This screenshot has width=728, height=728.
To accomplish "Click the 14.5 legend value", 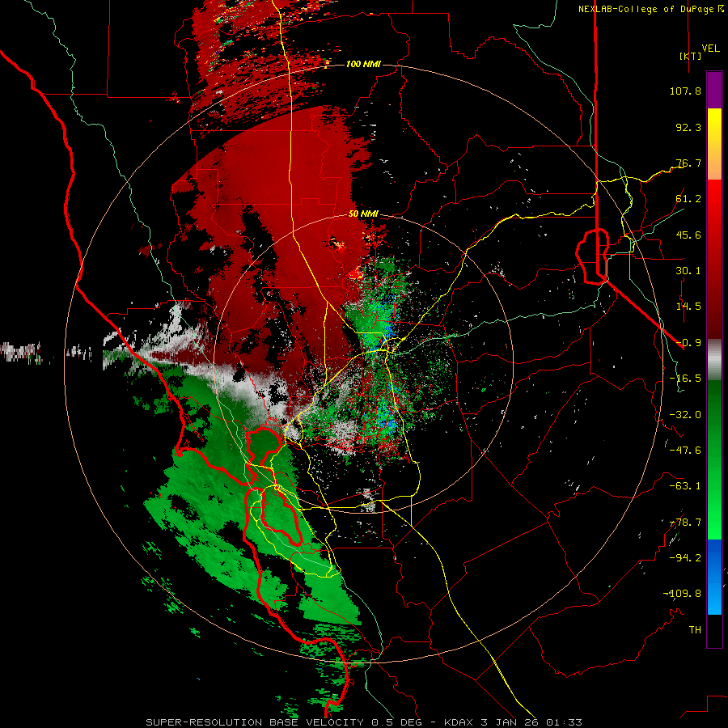I will pos(688,307).
